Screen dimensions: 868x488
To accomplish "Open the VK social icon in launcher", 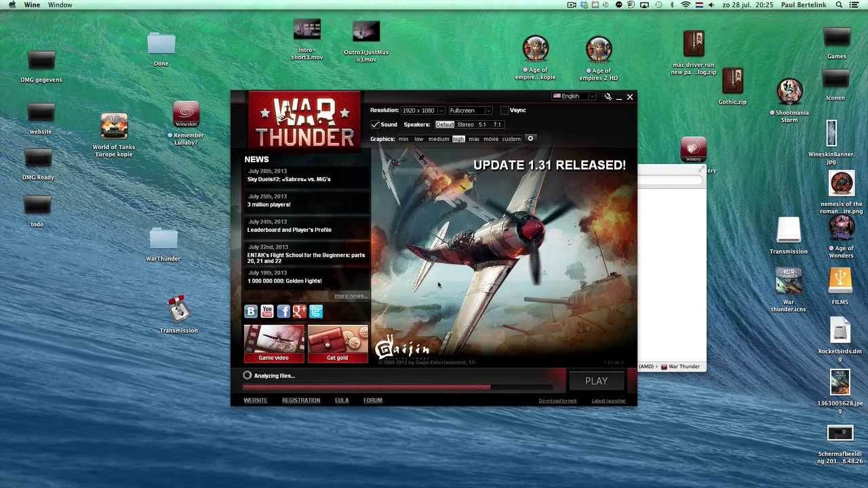I will pyautogui.click(x=251, y=311).
